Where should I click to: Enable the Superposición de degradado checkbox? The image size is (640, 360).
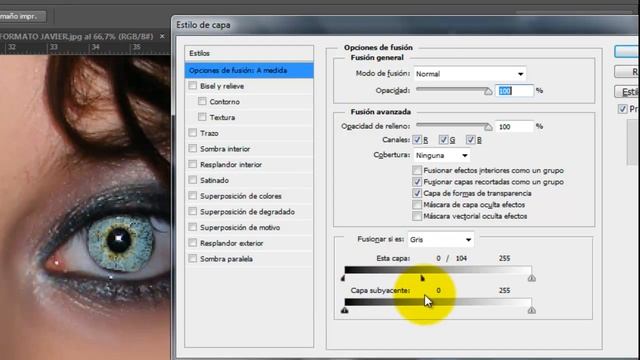coord(193,211)
